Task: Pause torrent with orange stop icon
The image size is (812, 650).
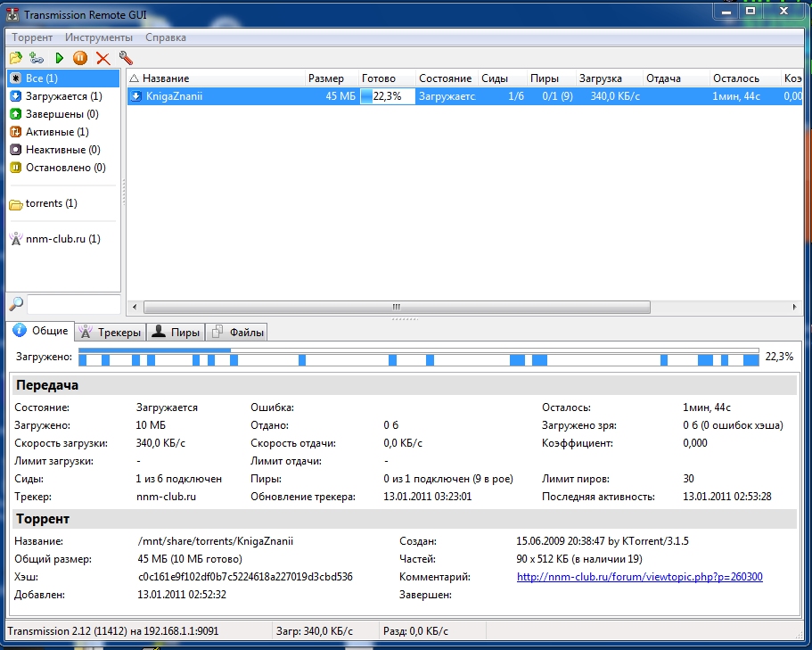Action: pyautogui.click(x=79, y=58)
